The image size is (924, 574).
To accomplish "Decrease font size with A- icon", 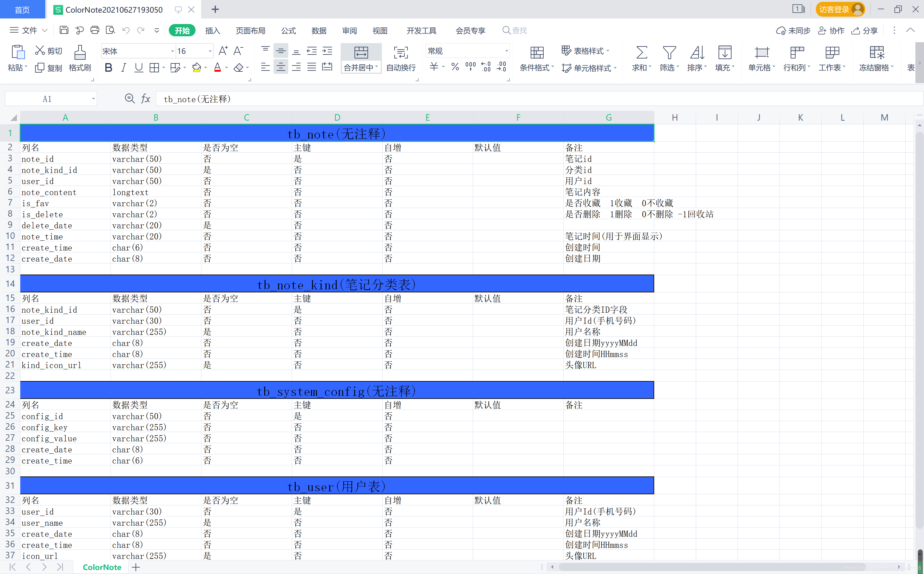I will pos(238,50).
